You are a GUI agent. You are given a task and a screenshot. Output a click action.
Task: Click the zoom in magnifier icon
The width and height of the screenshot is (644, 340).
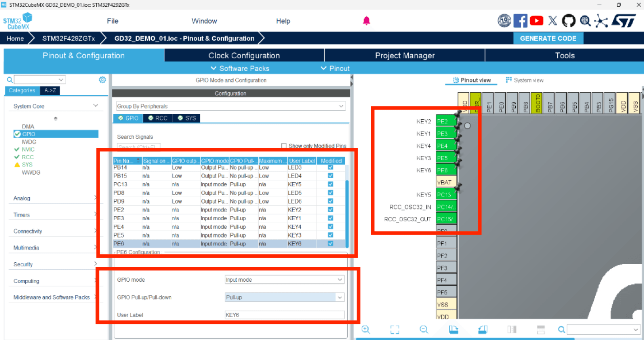point(366,329)
